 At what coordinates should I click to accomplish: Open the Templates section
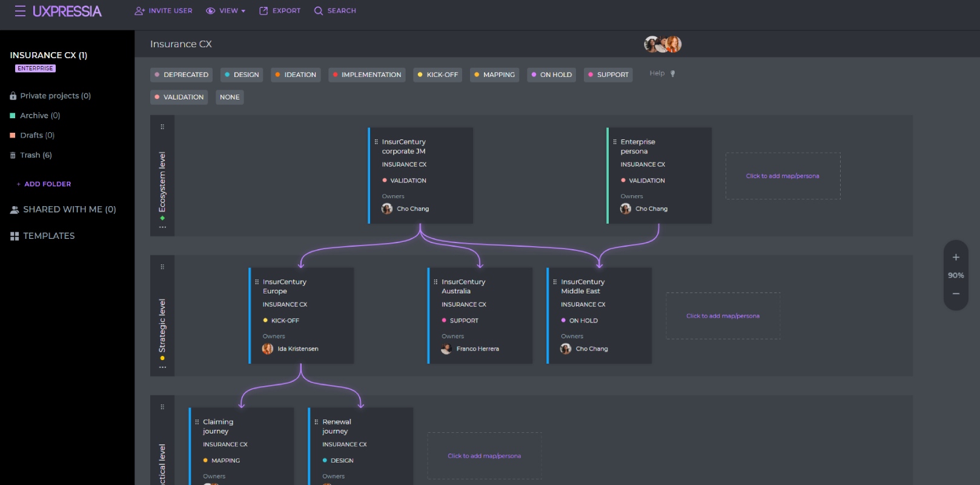[x=42, y=236]
